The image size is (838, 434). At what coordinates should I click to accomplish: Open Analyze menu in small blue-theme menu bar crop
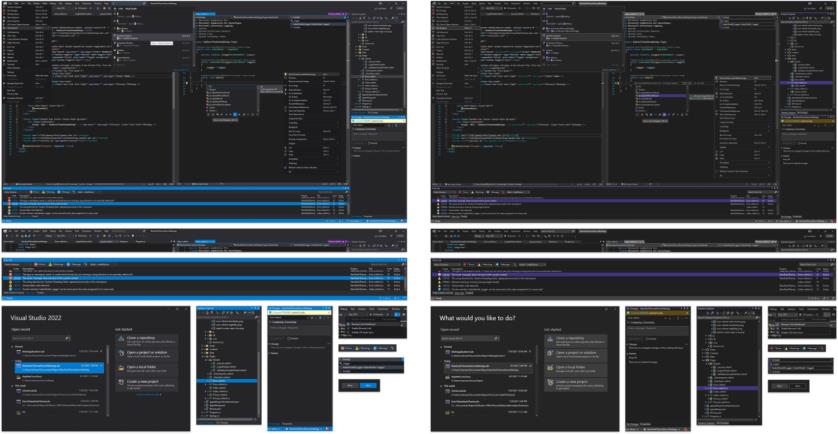[x=361, y=309]
